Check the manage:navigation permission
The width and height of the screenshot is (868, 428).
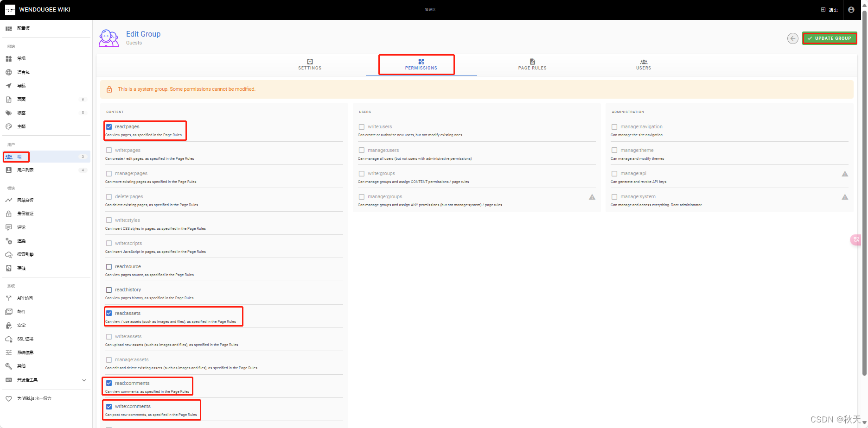[x=614, y=126]
